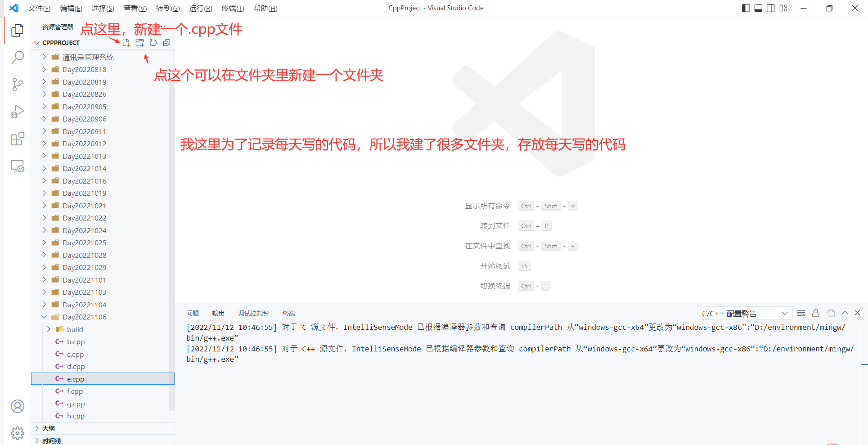868x445 pixels.
Task: Toggle secondary side bar layout button
Action: point(771,8)
